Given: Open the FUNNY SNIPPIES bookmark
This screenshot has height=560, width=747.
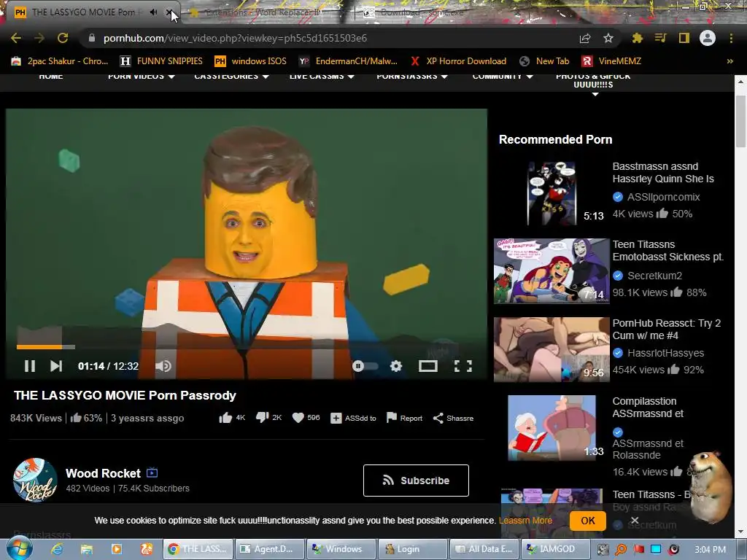Looking at the screenshot, I should pyautogui.click(x=161, y=61).
